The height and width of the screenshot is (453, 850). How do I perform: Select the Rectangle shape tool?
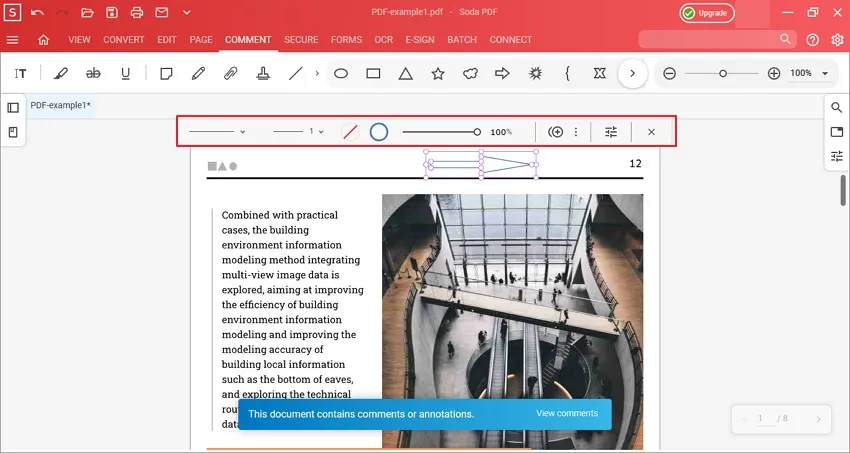coord(373,73)
